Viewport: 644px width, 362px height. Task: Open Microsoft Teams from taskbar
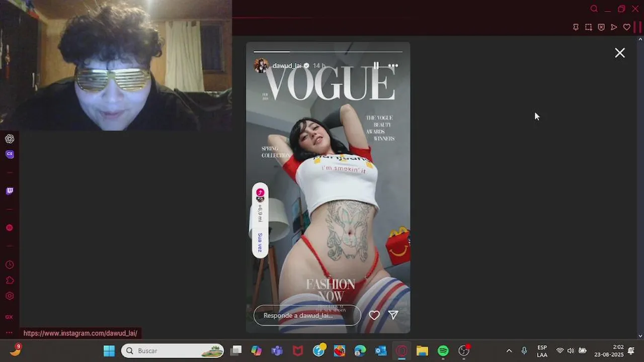pyautogui.click(x=277, y=351)
